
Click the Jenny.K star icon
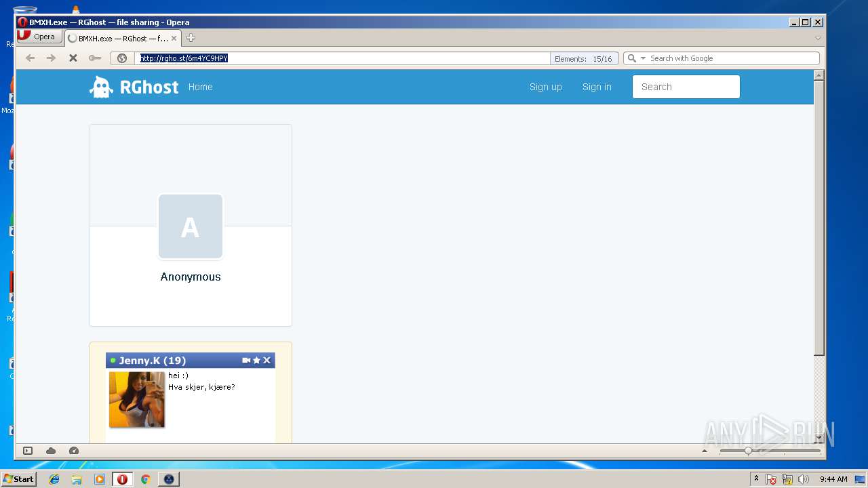256,361
